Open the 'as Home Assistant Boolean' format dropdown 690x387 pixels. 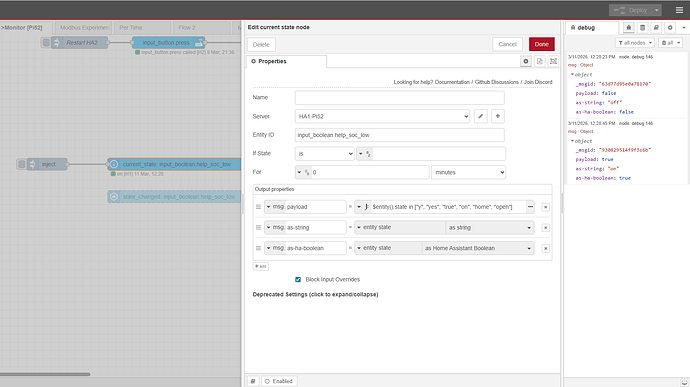pyautogui.click(x=477, y=248)
